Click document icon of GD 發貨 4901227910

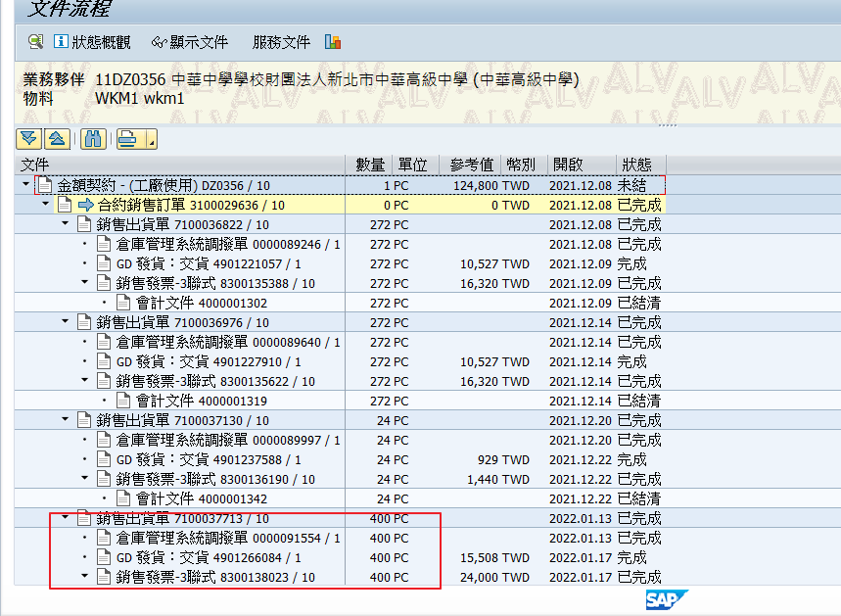coord(104,361)
